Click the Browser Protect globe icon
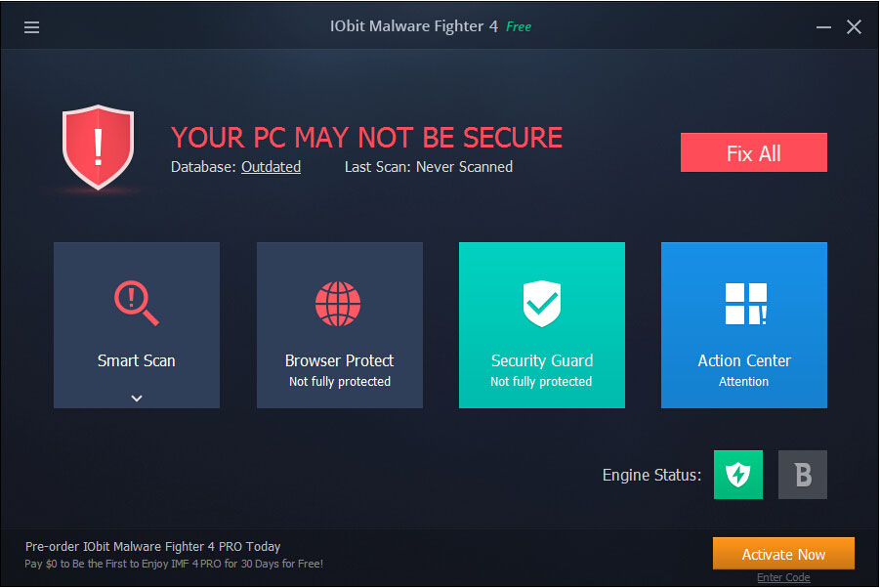Viewport: 880px width, 588px height. coord(338,304)
